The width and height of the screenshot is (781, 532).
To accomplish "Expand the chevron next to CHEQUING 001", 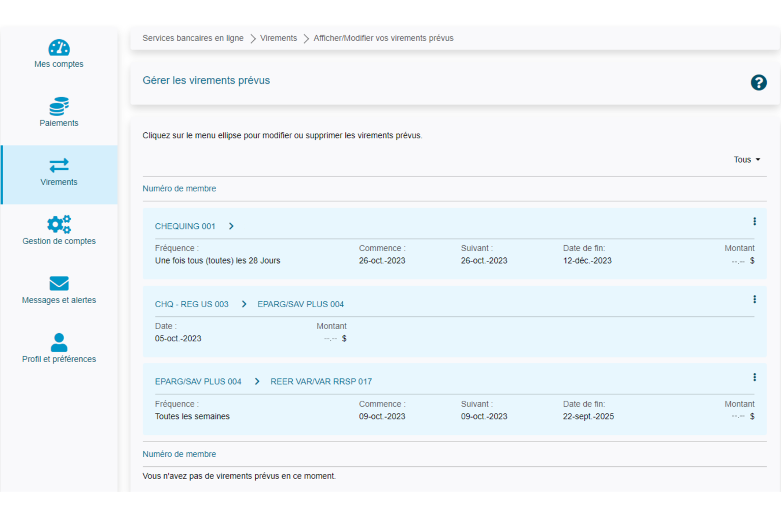I will click(x=231, y=226).
